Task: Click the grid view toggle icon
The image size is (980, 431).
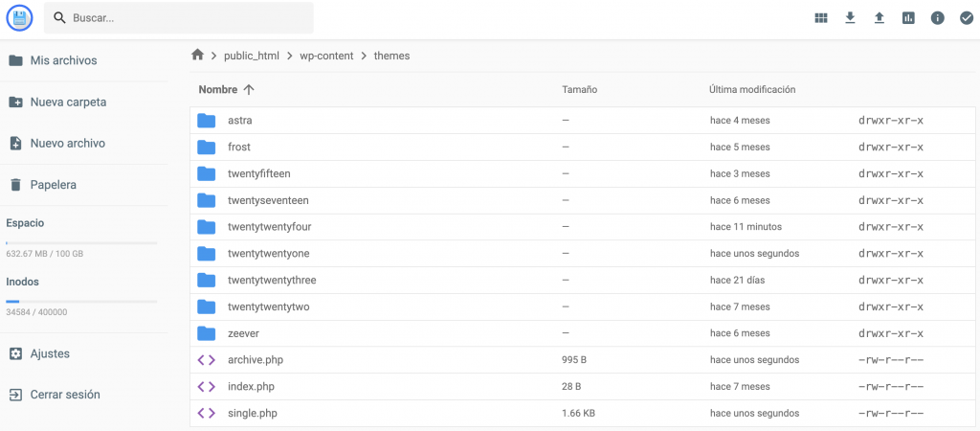Action: pyautogui.click(x=821, y=18)
